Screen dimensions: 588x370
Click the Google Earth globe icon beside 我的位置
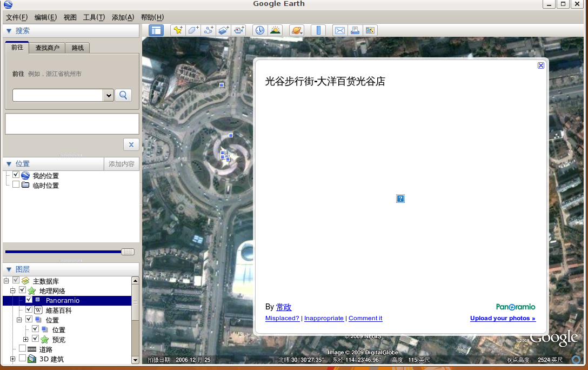[25, 175]
